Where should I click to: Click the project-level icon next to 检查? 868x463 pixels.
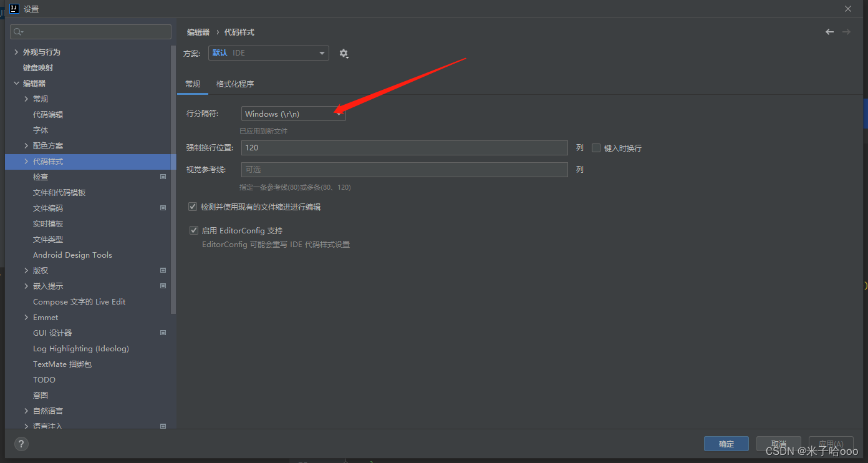click(163, 177)
